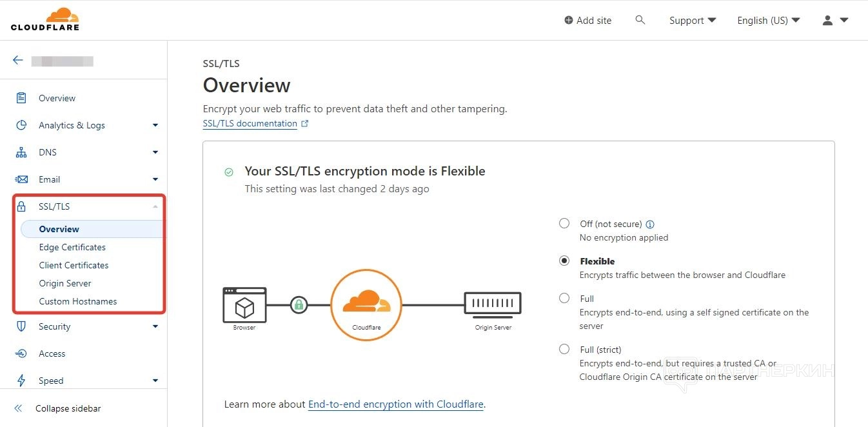The height and width of the screenshot is (427, 868).
Task: Select the Off (not secure) radio button
Action: pyautogui.click(x=564, y=223)
